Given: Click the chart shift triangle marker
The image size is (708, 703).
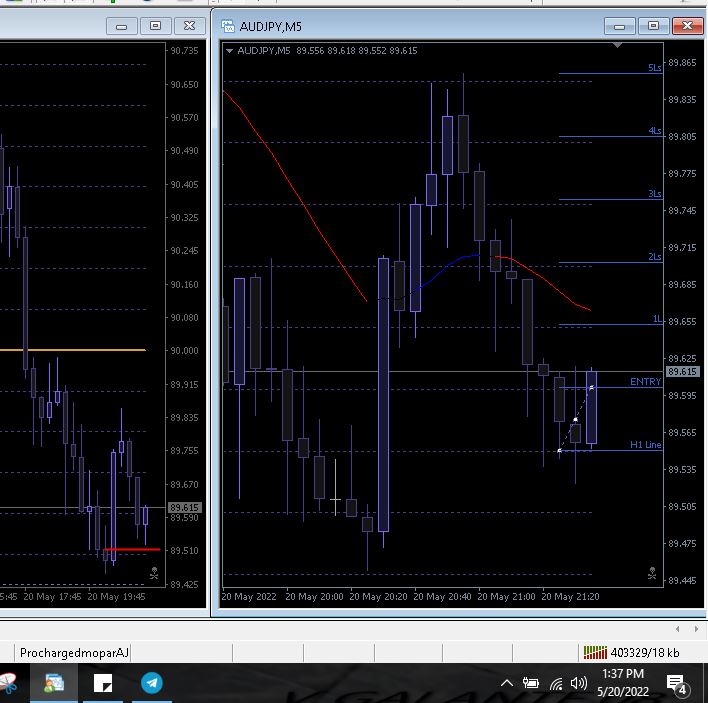Looking at the screenshot, I should click(x=618, y=45).
